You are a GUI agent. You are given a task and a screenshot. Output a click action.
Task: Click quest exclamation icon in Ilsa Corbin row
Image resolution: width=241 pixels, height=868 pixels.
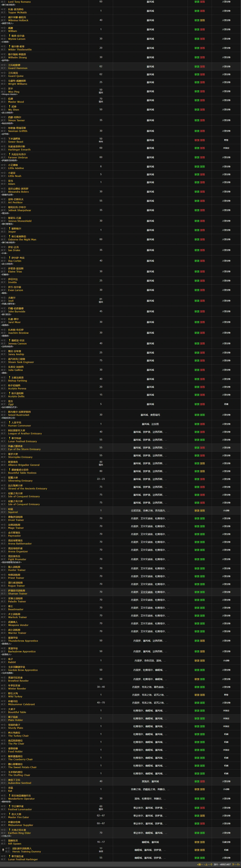click(10, 258)
